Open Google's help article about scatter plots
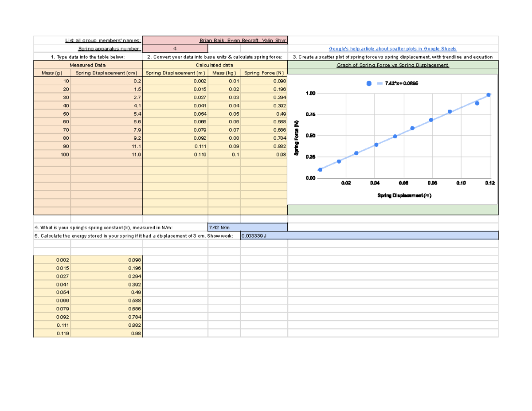The image size is (532, 411). 392,48
